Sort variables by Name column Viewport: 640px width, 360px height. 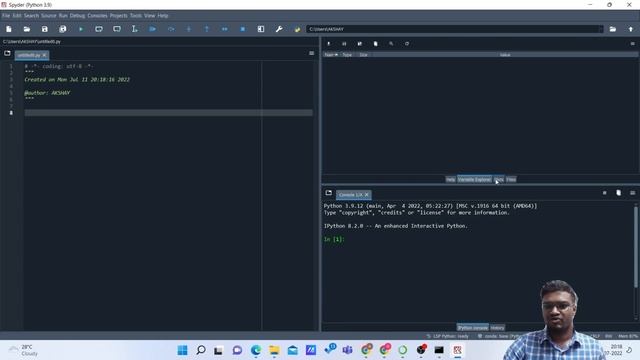tap(331, 55)
